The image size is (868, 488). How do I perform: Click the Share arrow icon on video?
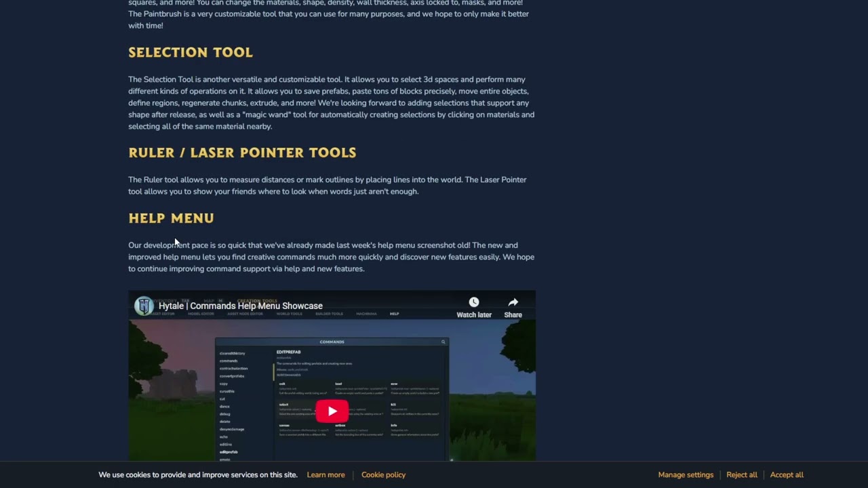[513, 302]
